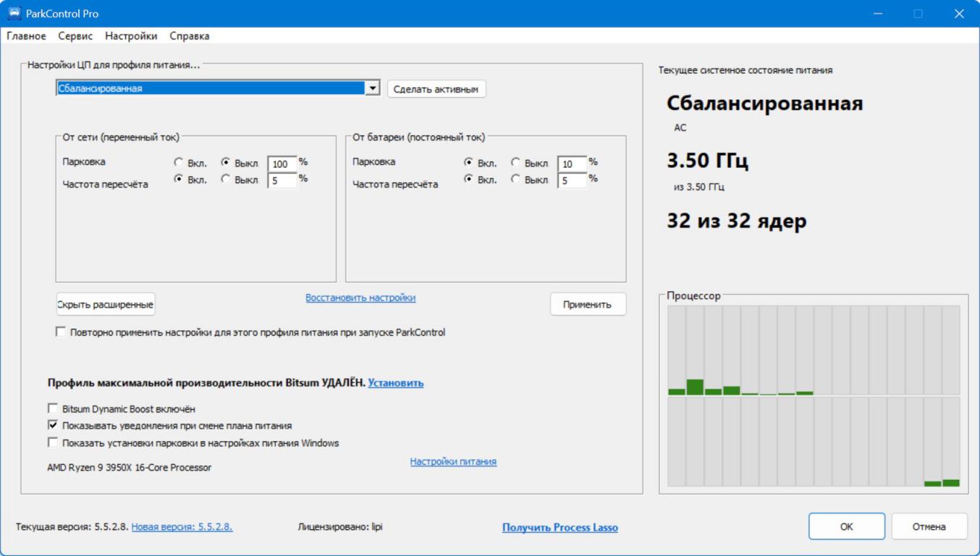Open the Настройки menu
This screenshot has width=980, height=556.
click(131, 36)
